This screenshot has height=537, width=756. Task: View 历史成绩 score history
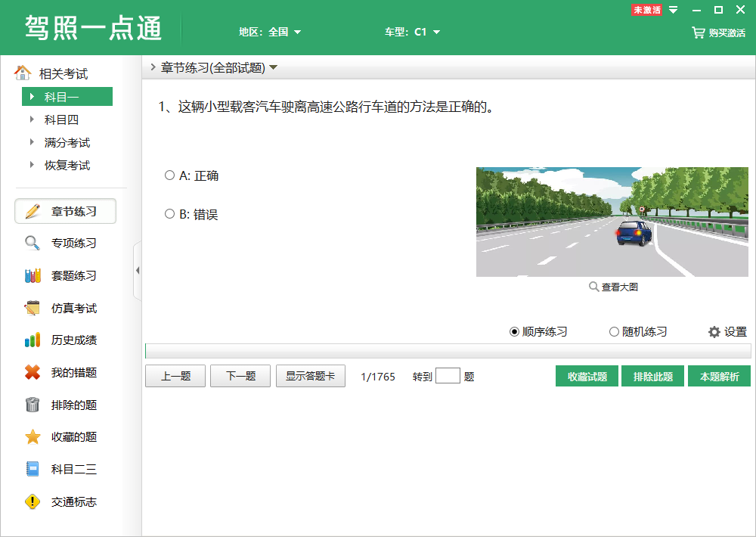(x=67, y=340)
